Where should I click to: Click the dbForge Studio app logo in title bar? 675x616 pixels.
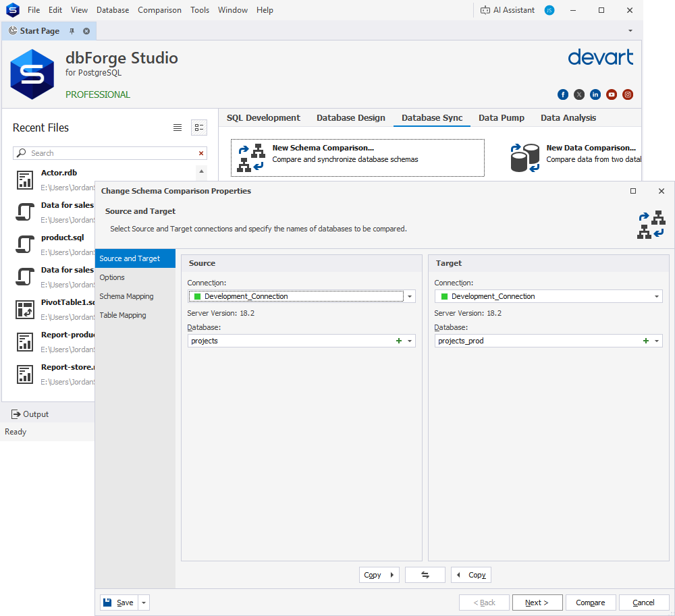coord(13,9)
